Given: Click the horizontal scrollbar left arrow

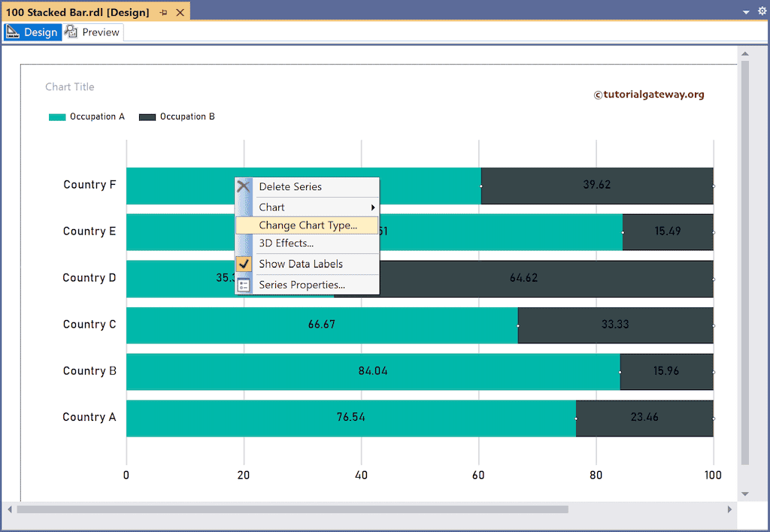Looking at the screenshot, I should 8,509.
